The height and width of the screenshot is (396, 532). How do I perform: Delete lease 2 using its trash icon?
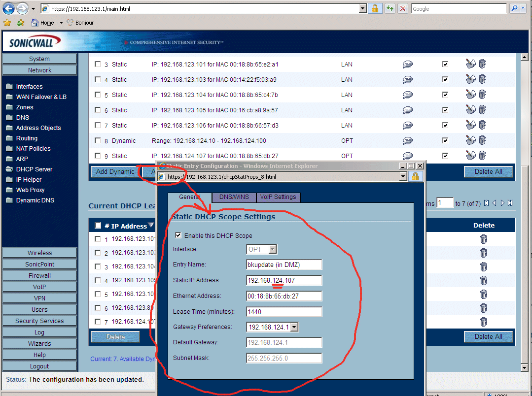coord(483,253)
